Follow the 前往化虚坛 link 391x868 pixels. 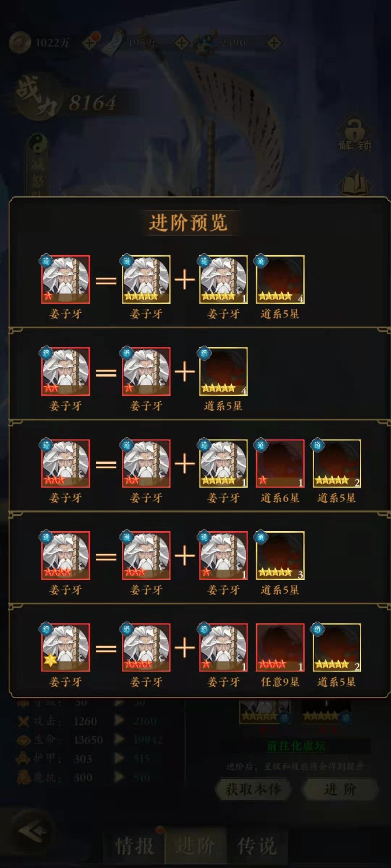(x=296, y=745)
